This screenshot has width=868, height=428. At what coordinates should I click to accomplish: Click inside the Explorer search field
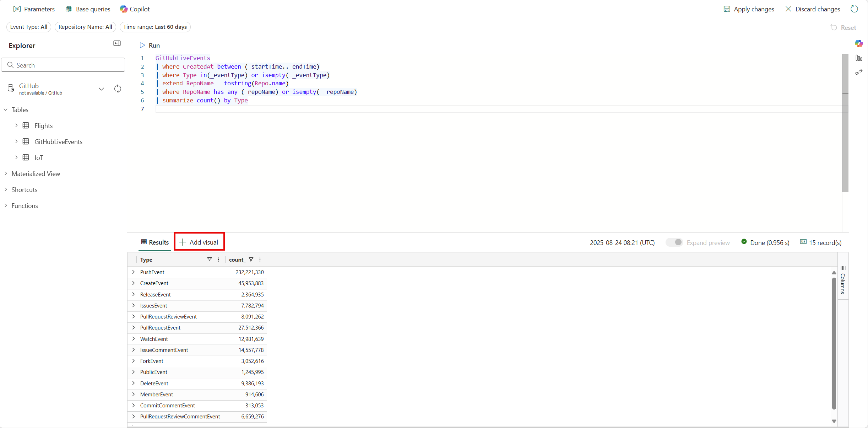[63, 65]
